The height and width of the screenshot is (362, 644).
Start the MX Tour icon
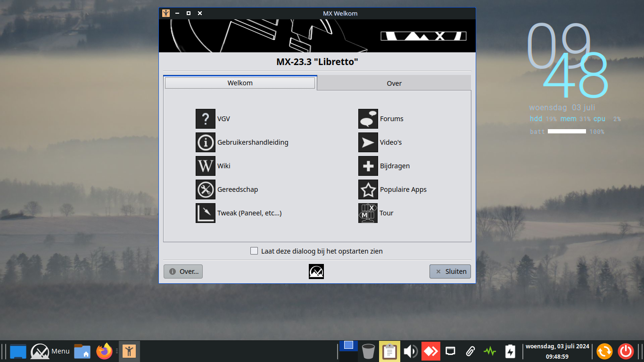click(x=368, y=213)
